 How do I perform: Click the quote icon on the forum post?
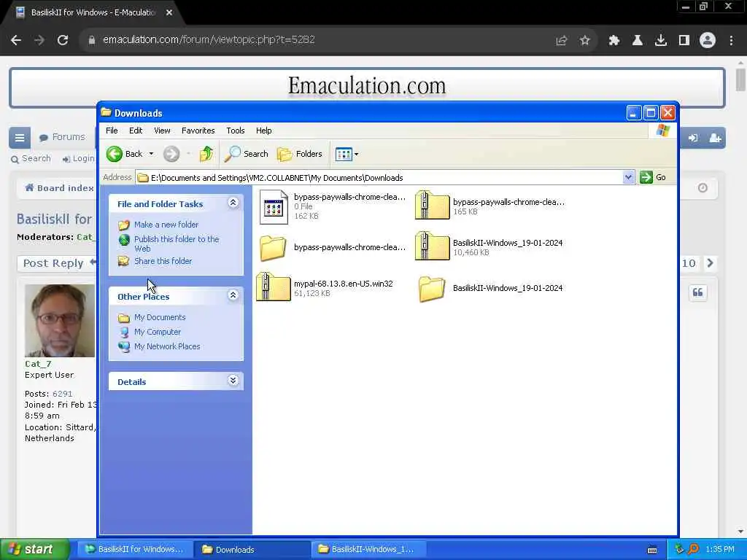point(697,292)
